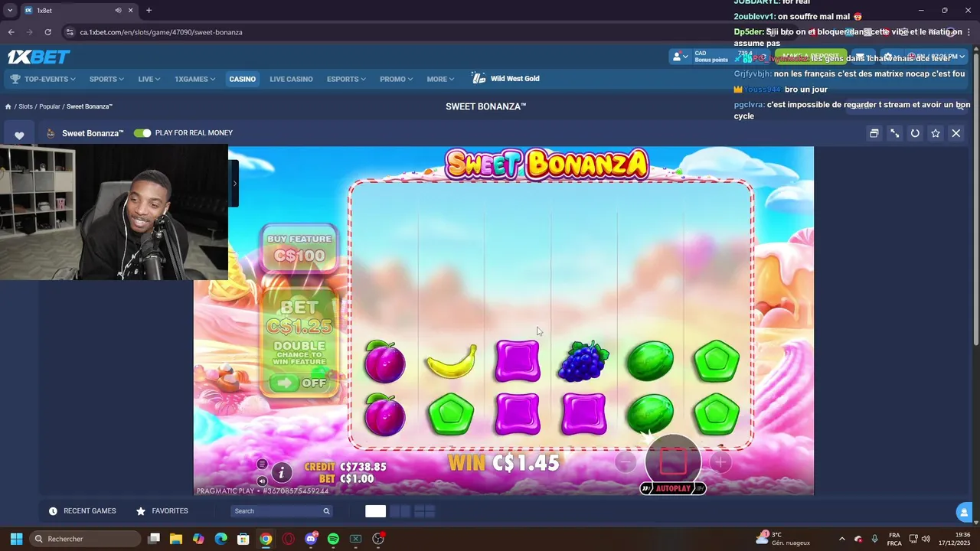Screen dimensions: 980x551
Task: Open Microsoft Edge from taskbar
Action: click(221, 539)
